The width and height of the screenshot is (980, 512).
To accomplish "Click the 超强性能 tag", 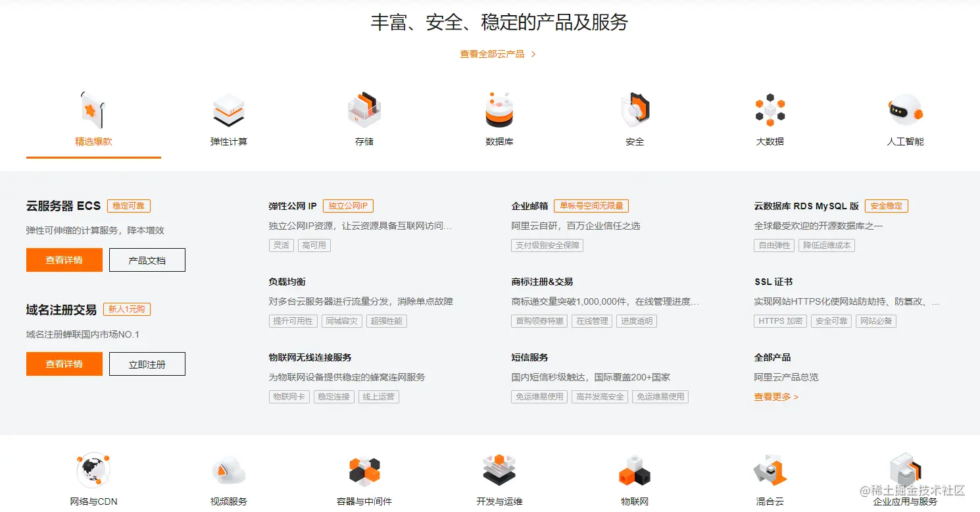I will pos(387,321).
